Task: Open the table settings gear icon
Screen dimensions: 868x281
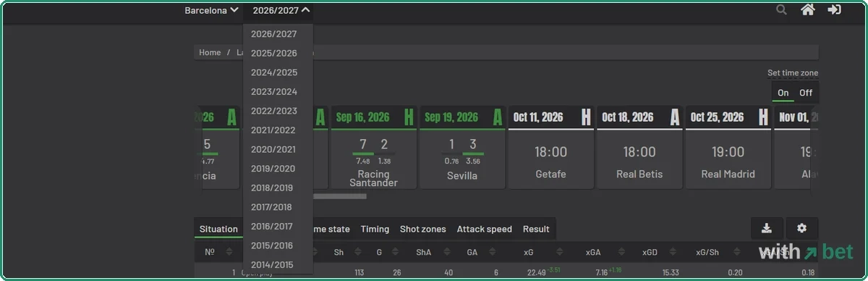Action: point(801,228)
